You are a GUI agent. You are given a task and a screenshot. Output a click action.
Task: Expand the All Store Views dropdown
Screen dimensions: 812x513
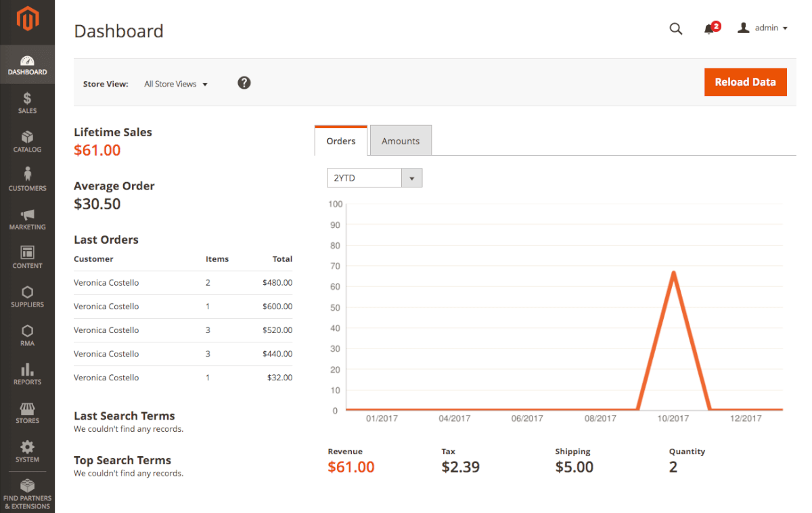(176, 84)
